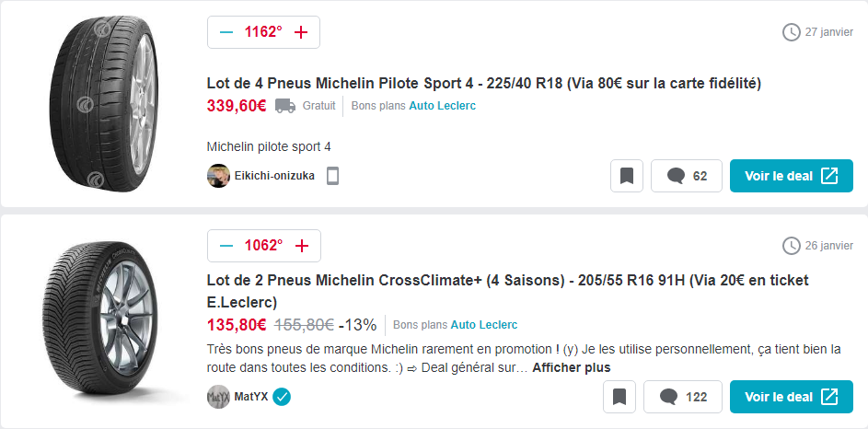Open Eikichi-onizuka's user profile avatar

[218, 176]
